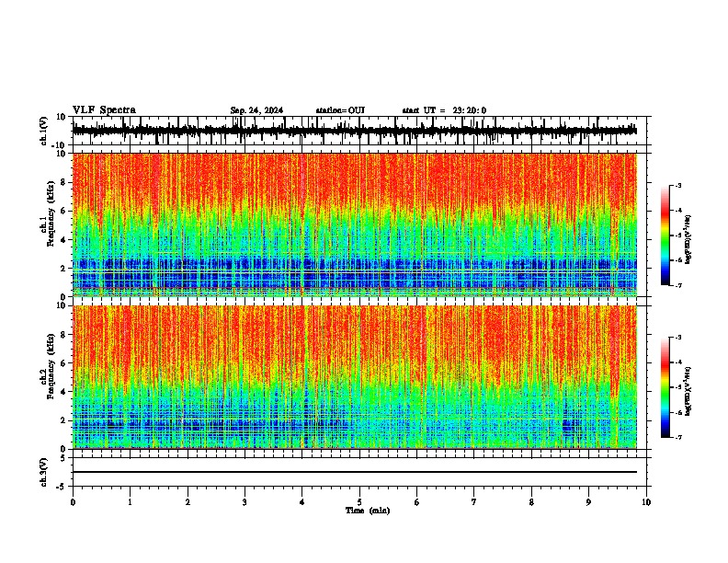The image size is (728, 563).
Task: Click the ch.1 spectrogram color bar
Action: pyautogui.click(x=665, y=236)
